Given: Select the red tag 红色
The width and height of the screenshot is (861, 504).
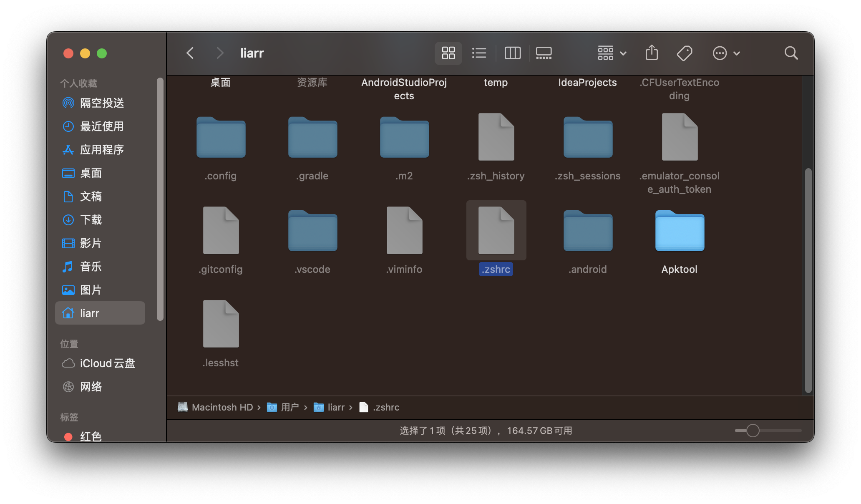Looking at the screenshot, I should [x=100, y=436].
